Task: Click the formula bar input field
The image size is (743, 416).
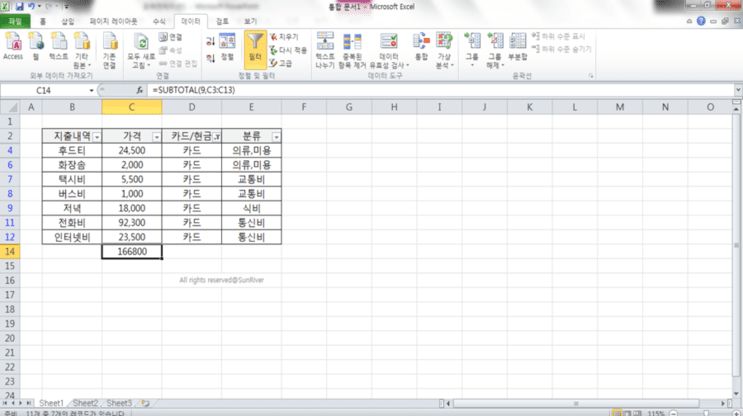Action: pyautogui.click(x=441, y=90)
